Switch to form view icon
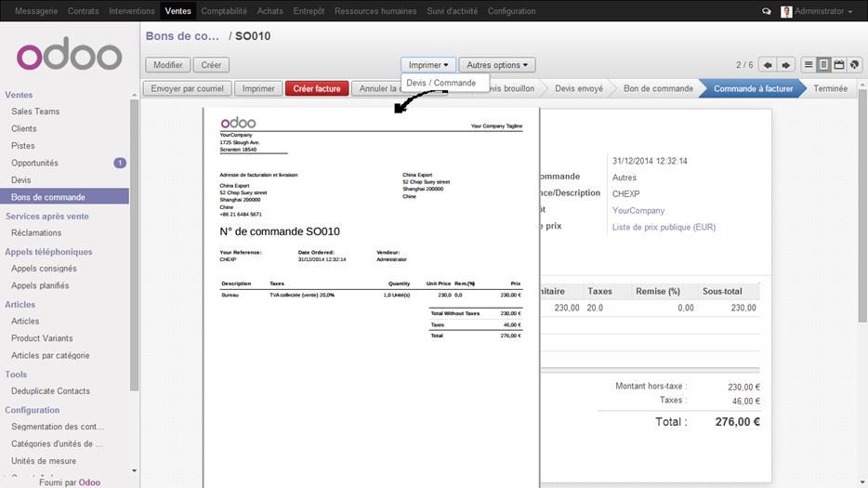This screenshot has width=868, height=488. tap(823, 65)
